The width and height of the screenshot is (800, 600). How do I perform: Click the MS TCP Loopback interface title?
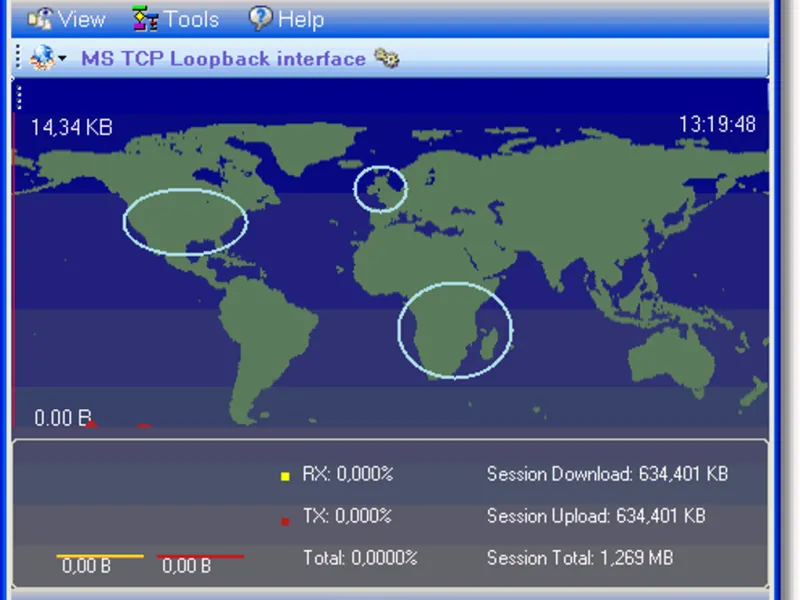[x=223, y=59]
